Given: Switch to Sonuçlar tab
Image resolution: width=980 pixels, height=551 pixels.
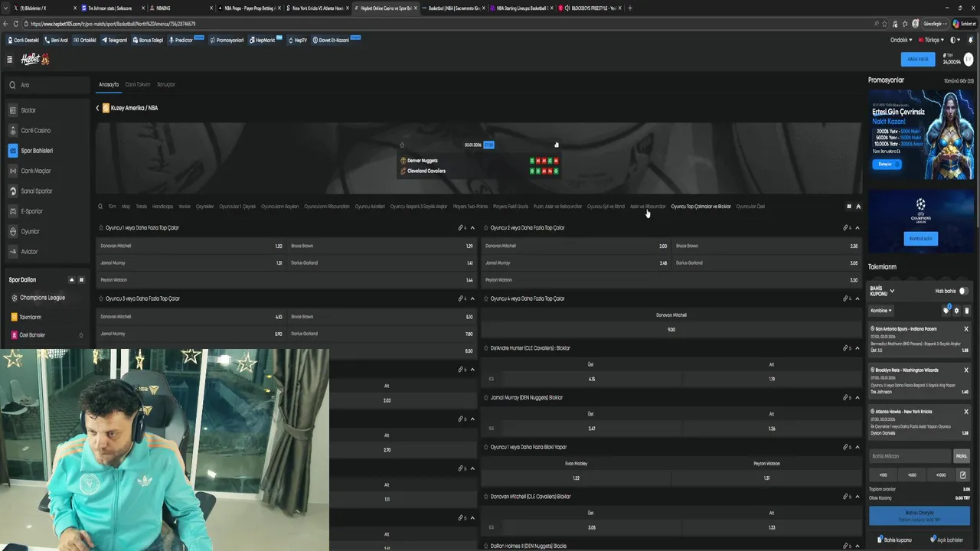Looking at the screenshot, I should coord(166,84).
